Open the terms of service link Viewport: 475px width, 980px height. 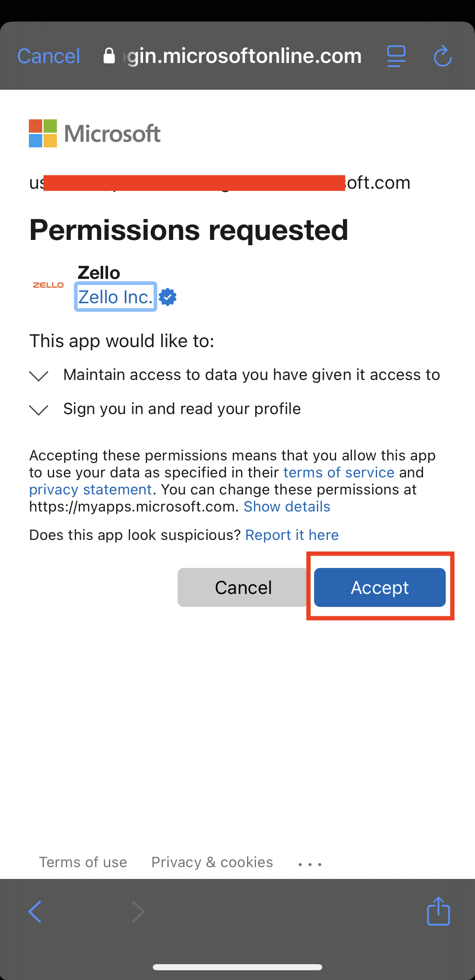[x=339, y=473]
